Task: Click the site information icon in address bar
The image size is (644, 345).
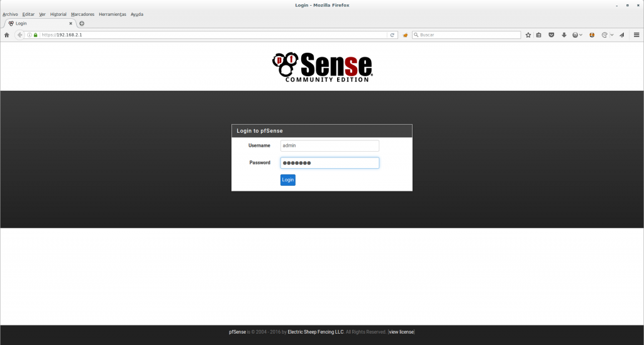Action: tap(30, 35)
